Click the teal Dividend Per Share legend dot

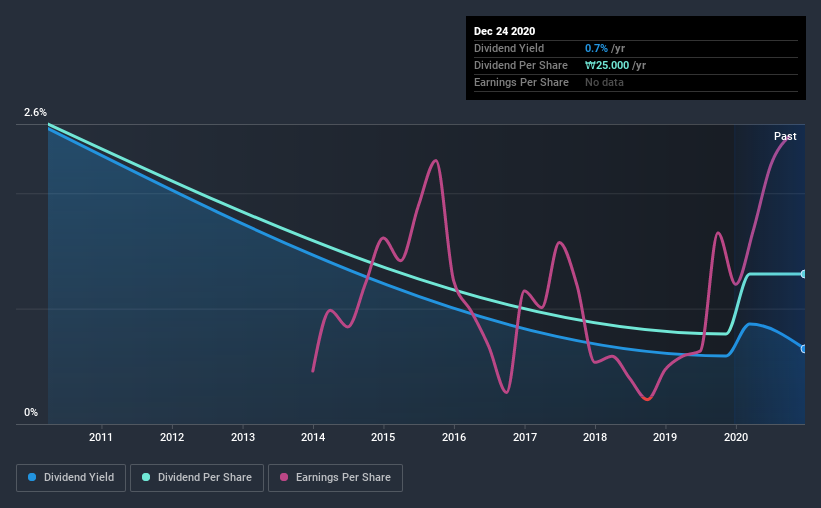(x=146, y=477)
